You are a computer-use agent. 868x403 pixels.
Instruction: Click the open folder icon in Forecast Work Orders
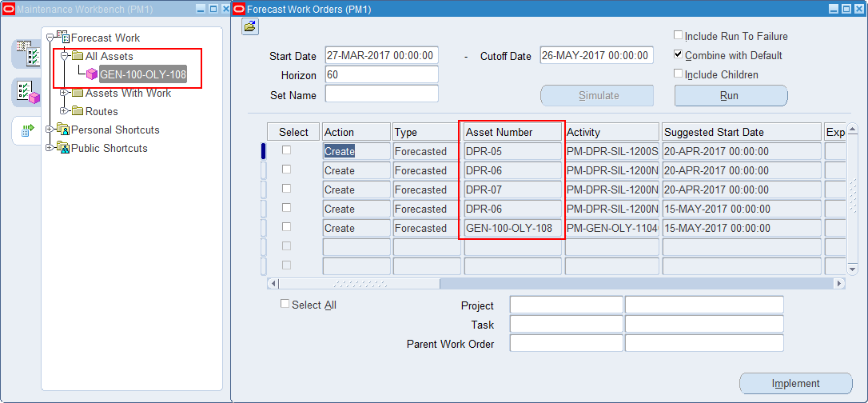250,26
